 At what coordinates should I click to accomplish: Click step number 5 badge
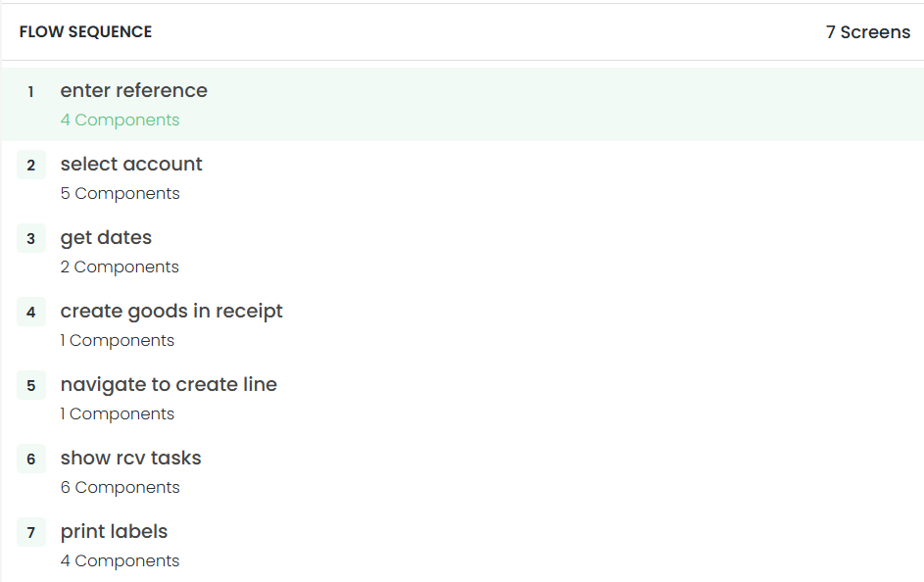click(x=31, y=386)
